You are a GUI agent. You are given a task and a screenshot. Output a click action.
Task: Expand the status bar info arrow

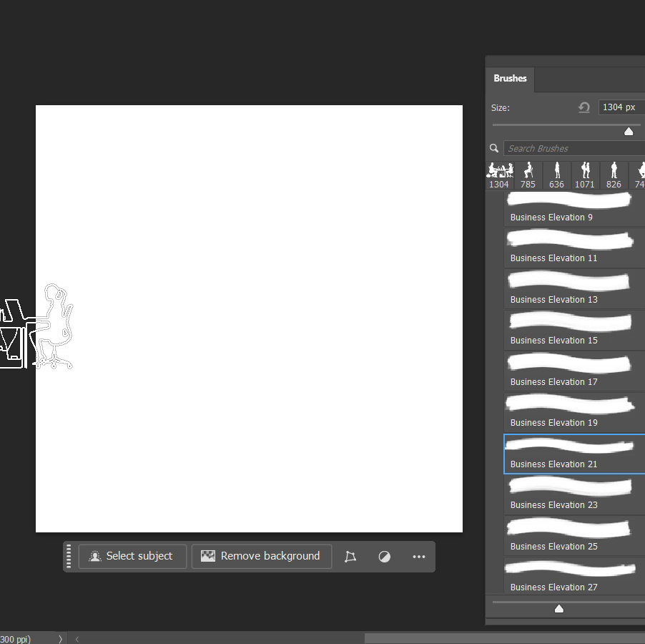60,638
